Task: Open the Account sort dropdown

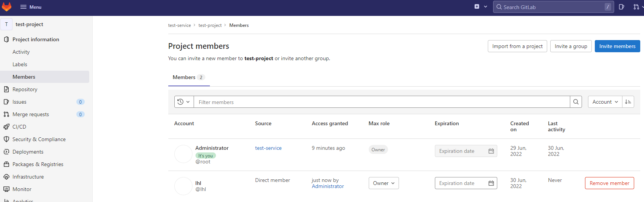Action: (x=605, y=102)
